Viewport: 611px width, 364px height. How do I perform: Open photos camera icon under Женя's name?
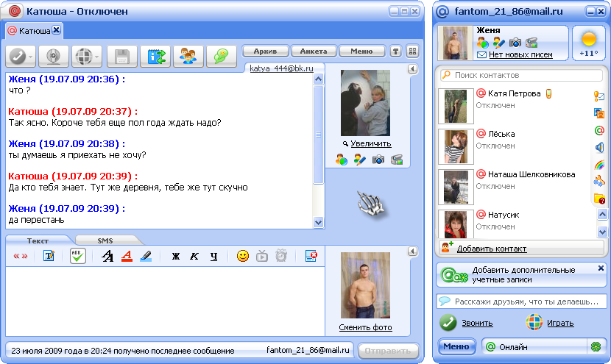point(515,43)
